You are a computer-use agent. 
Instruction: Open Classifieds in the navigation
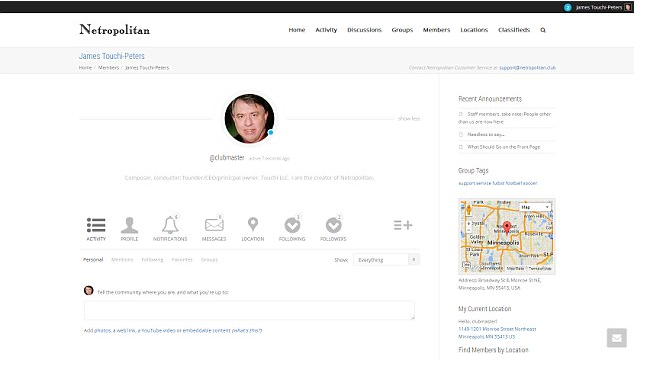coord(514,30)
